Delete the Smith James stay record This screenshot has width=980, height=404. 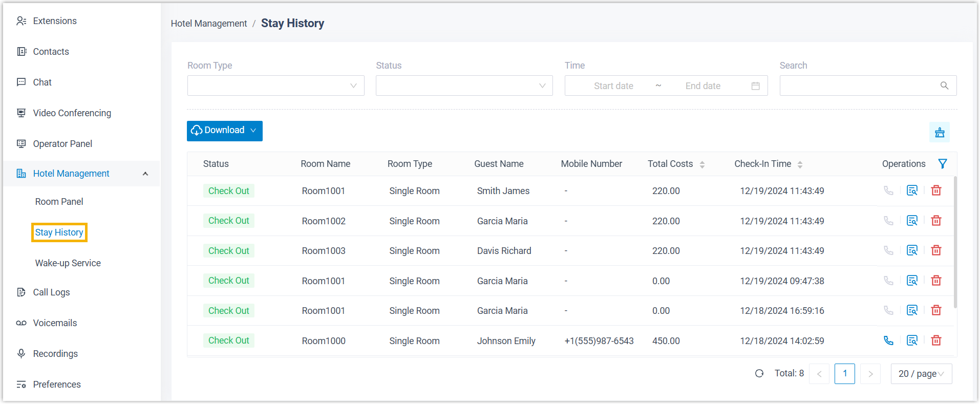point(936,190)
